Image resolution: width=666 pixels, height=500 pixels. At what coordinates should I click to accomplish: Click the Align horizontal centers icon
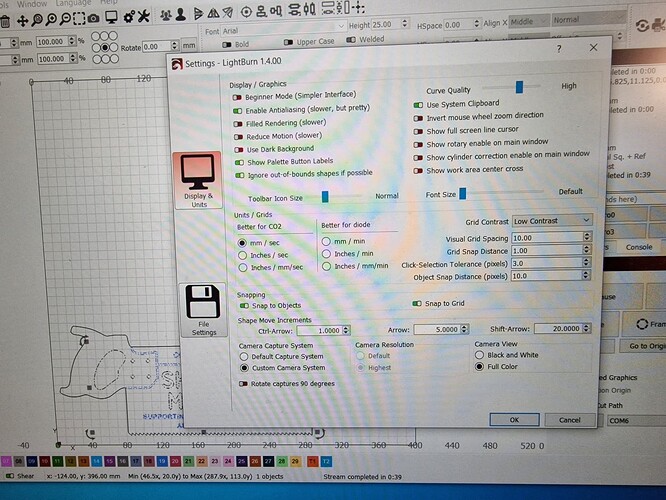tap(294, 10)
